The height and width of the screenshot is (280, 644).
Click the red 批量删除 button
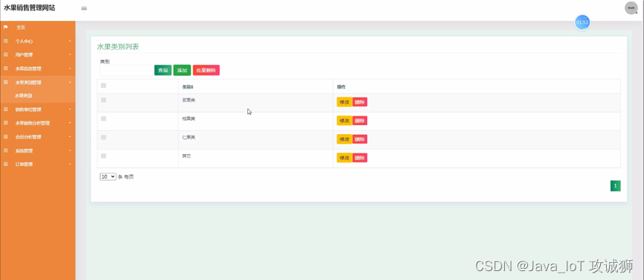[x=206, y=70]
